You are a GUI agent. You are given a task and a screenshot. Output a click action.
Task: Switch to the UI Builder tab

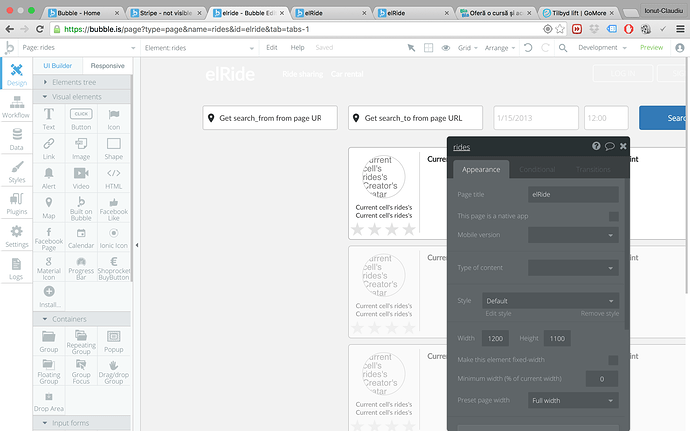click(57, 66)
